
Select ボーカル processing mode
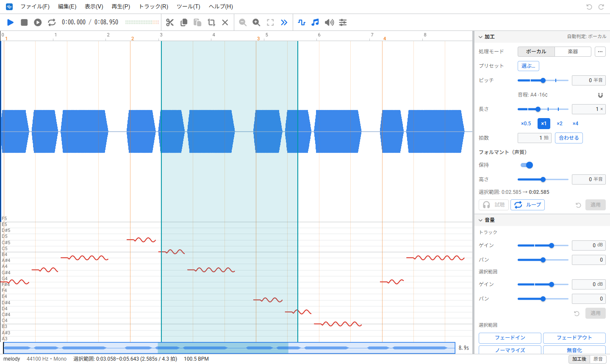point(536,52)
